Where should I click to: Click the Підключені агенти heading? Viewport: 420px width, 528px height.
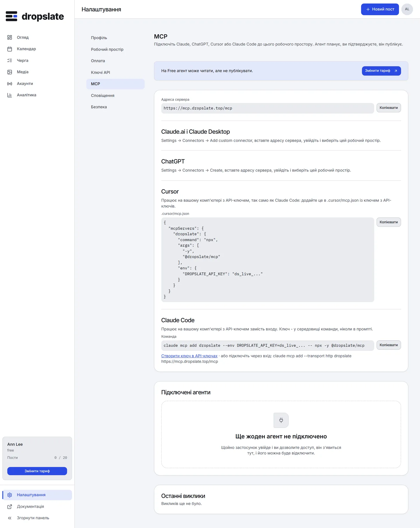(x=186, y=392)
